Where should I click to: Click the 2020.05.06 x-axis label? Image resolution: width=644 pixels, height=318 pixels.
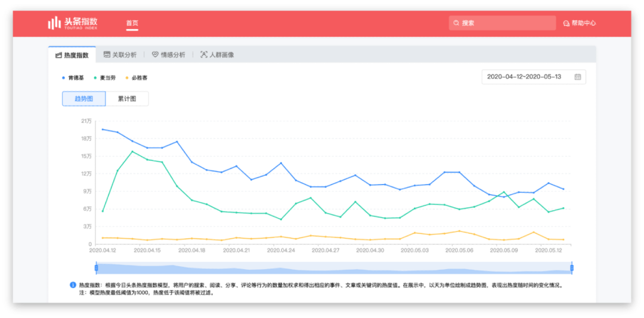pyautogui.click(x=459, y=249)
